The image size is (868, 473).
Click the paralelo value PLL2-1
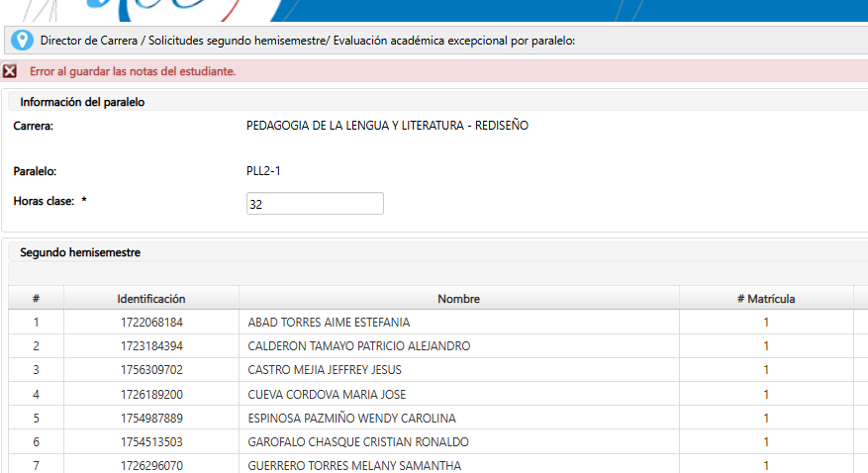tap(263, 171)
